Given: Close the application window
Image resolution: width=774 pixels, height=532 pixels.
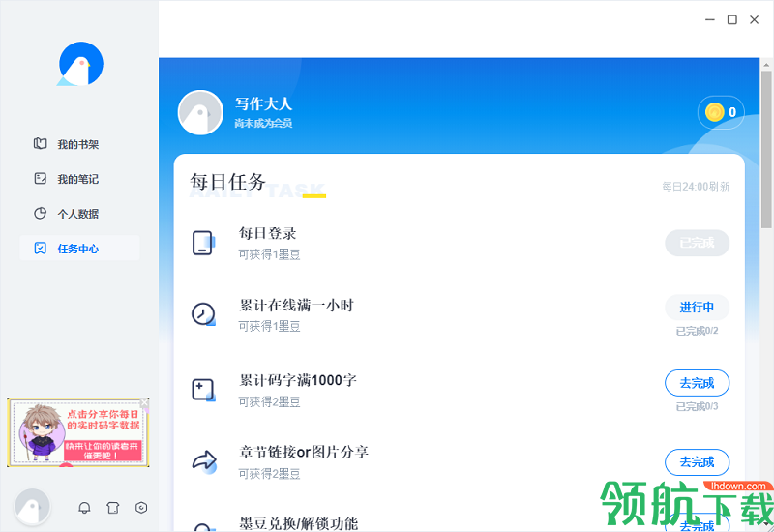Looking at the screenshot, I should [x=755, y=19].
